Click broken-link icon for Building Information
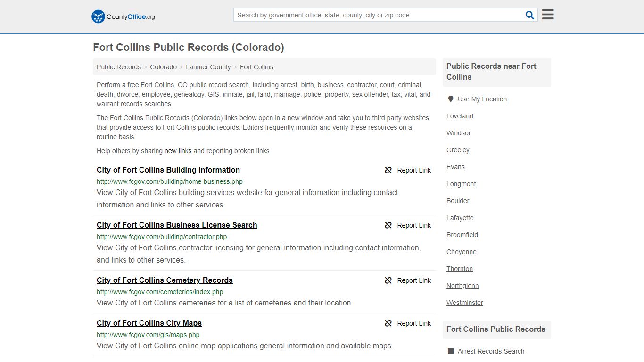644x362 pixels. (388, 170)
